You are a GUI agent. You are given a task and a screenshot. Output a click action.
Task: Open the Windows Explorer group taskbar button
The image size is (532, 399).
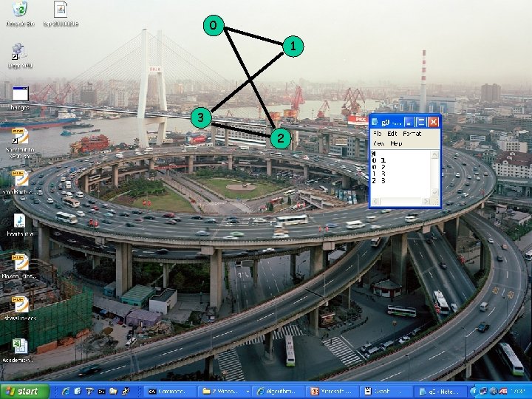coord(225,392)
